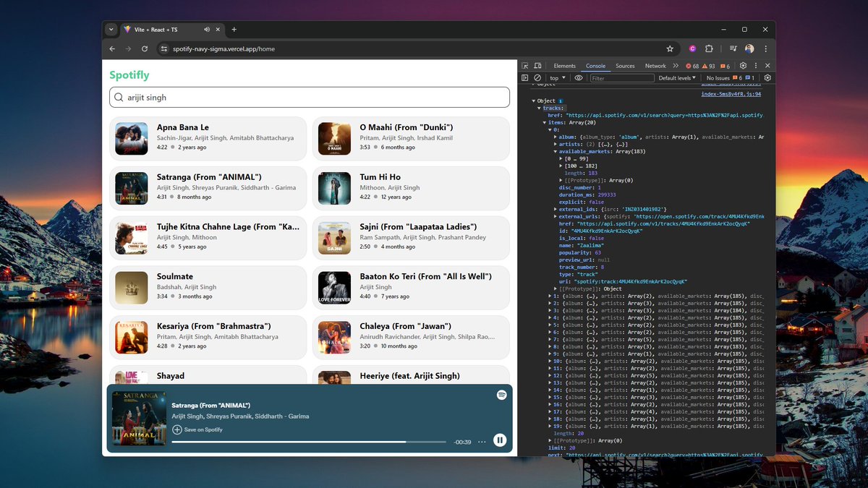Select the Console tab
This screenshot has width=868, height=488.
(x=595, y=66)
